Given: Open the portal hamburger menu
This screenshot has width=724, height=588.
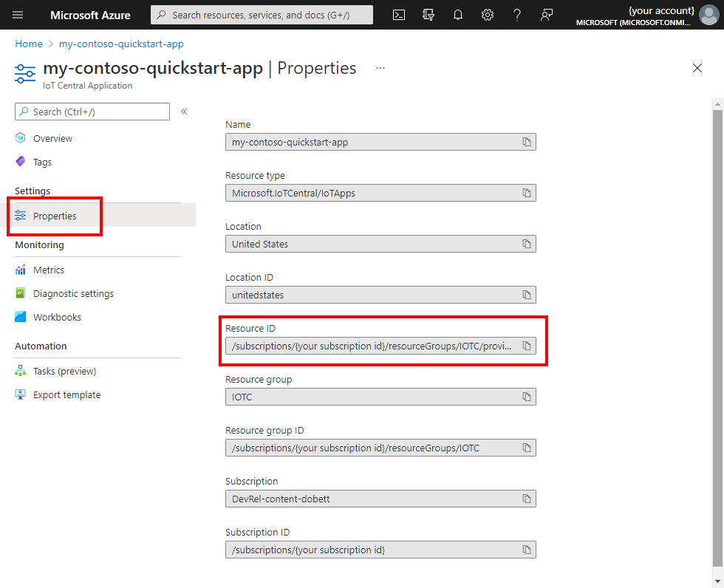Looking at the screenshot, I should 18,15.
